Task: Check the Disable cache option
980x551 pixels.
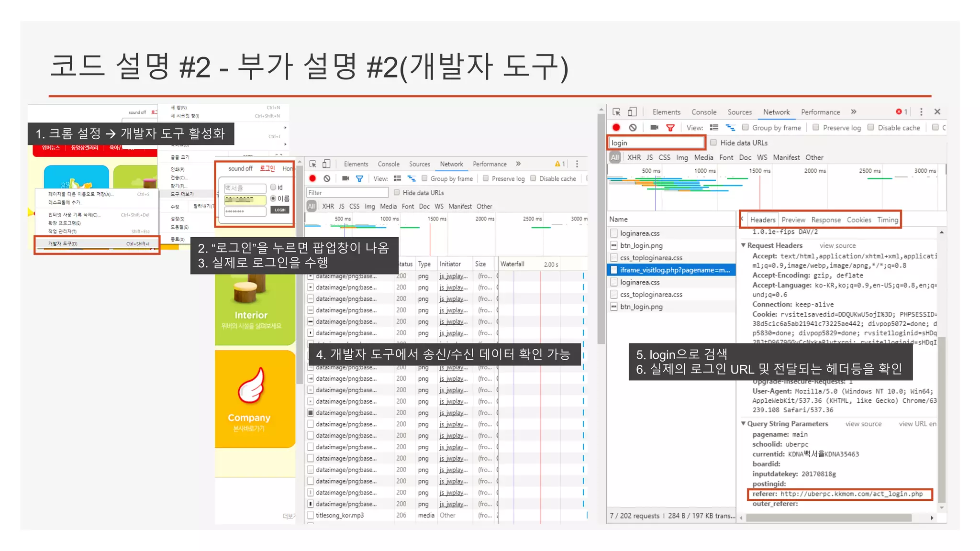Action: point(871,127)
